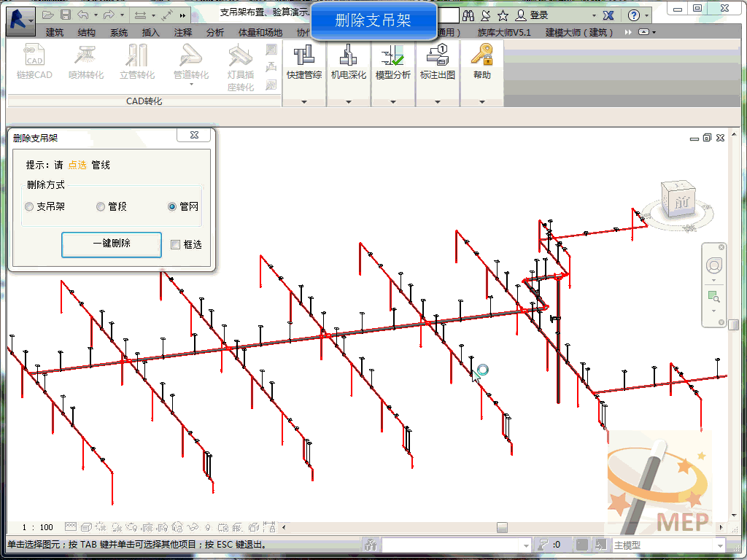Viewport: 747px width, 560px height.
Task: Click the Autodesk Exchange X icon
Action: click(x=608, y=16)
